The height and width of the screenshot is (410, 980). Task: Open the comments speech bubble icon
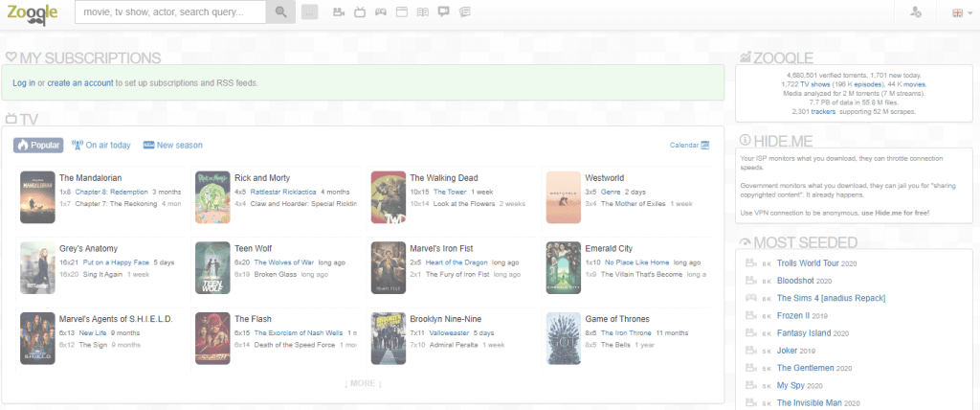tap(444, 11)
